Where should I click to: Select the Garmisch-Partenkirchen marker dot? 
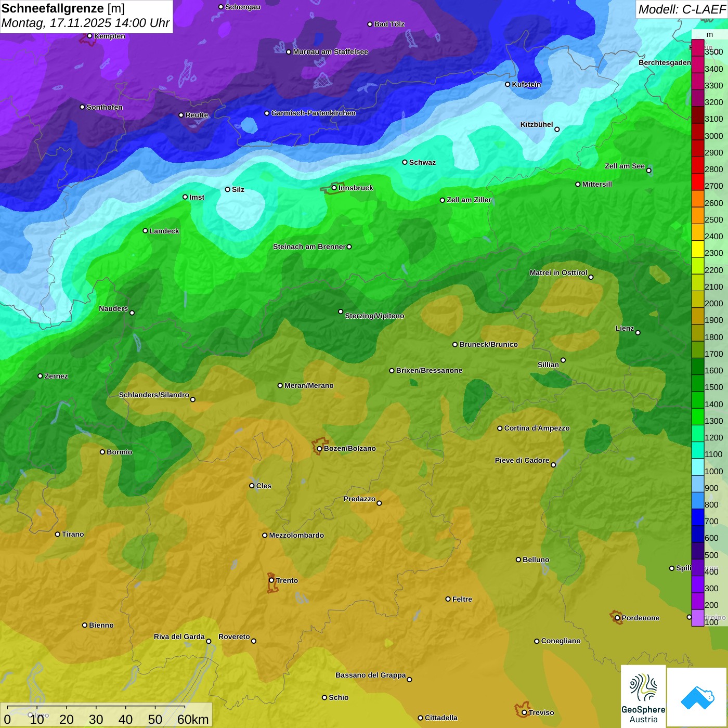pyautogui.click(x=267, y=113)
